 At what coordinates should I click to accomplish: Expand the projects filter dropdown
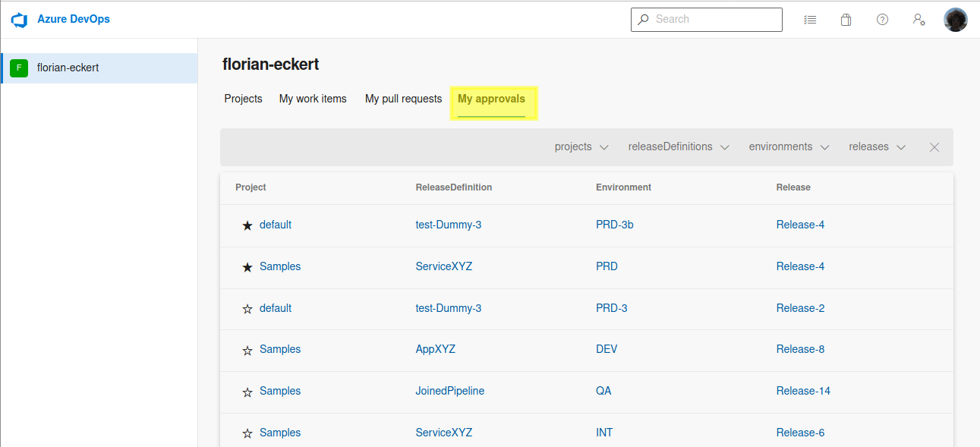(581, 147)
